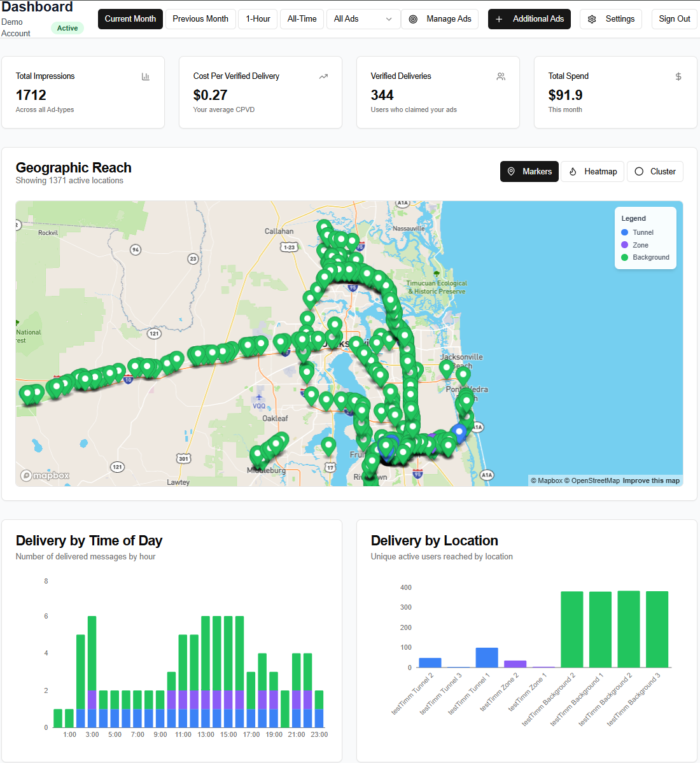This screenshot has height=763, width=700.
Task: Click the map pin icon on Markers button
Action: click(512, 171)
